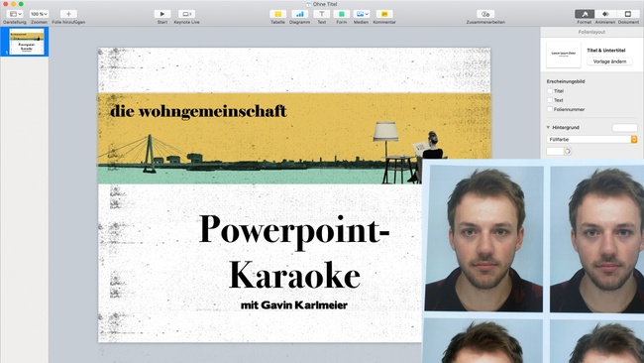Select slide 1 thumbnail in the navigator
This screenshot has height=363, width=644.
coord(27,42)
